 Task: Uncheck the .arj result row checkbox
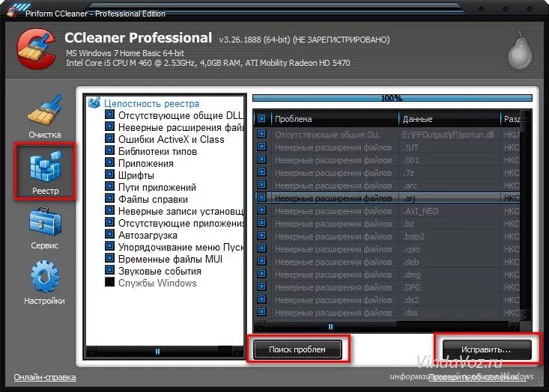[x=261, y=197]
